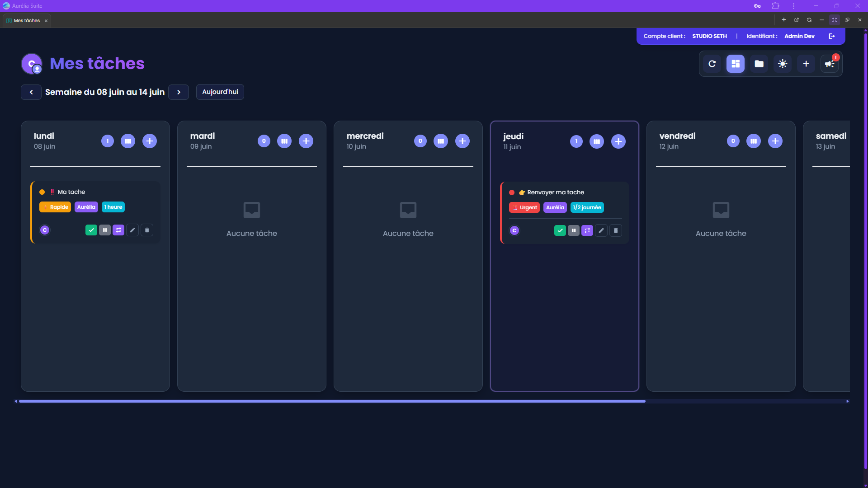
Task: Click mardi task count badge
Action: [264, 141]
